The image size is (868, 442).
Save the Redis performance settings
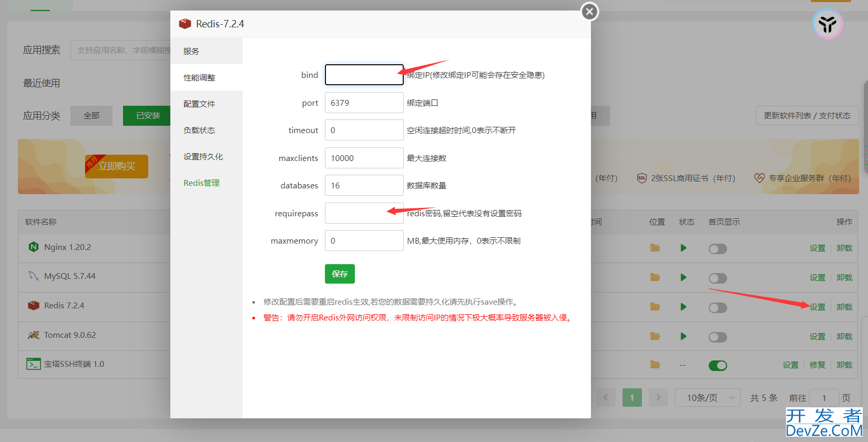click(x=340, y=274)
